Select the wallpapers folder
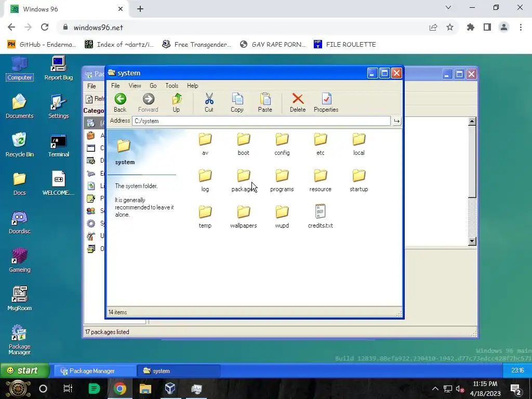 (x=243, y=217)
